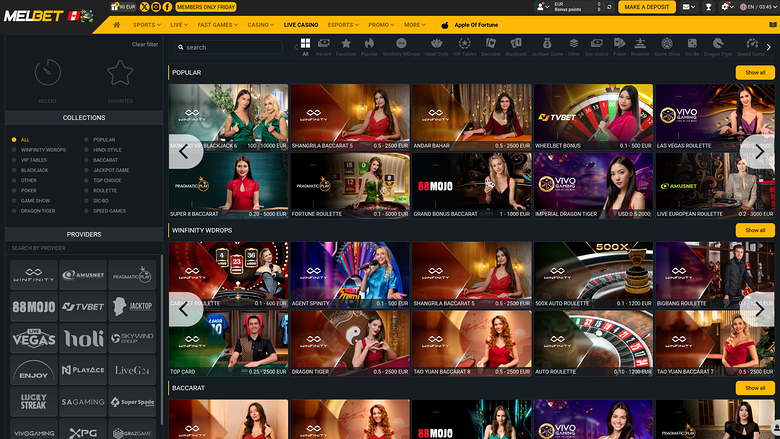Filter by 88MOJO provider tile

34,307
